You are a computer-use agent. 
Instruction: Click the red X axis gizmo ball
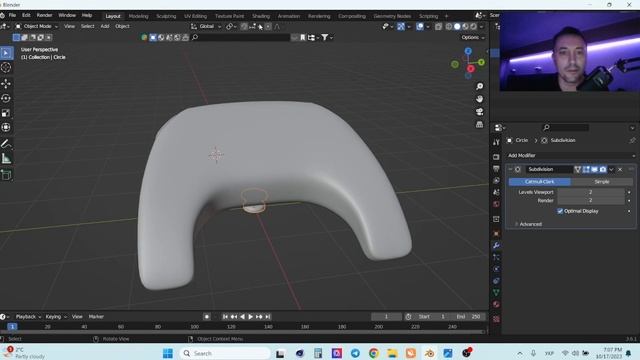tap(471, 69)
